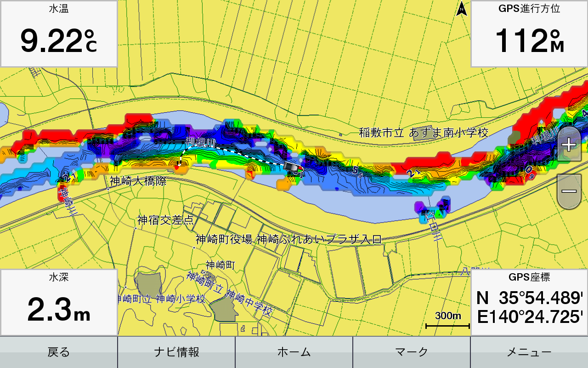This screenshot has height=368, width=588.
Task: Select the 神崎大橋際 map label
Action: [138, 181]
